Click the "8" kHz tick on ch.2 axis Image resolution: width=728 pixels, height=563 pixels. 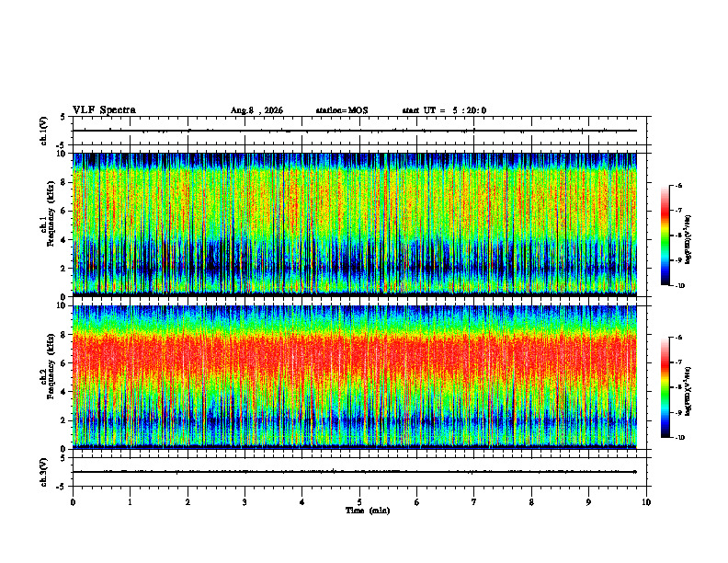64,335
